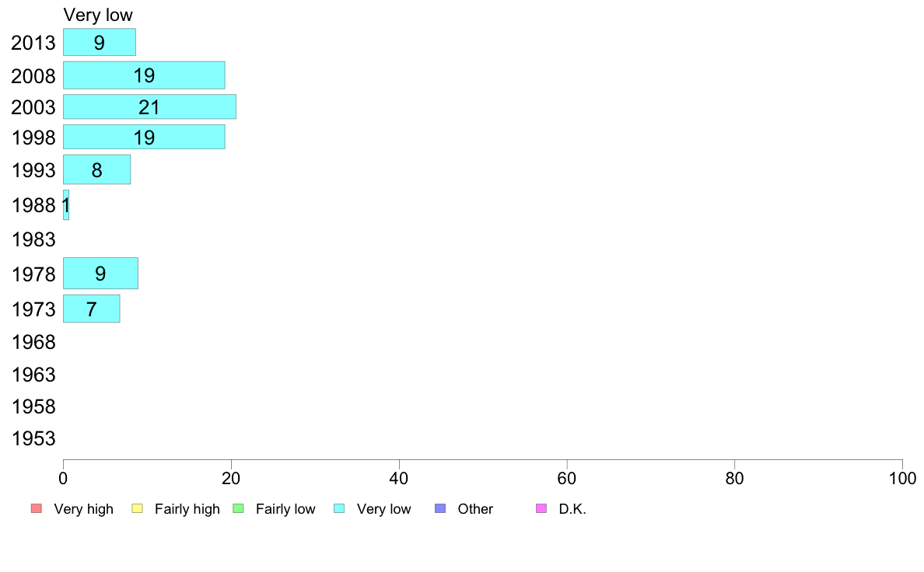Click the Fairly high yellow legend swatch
The width and height of the screenshot is (924, 572).
pos(138,508)
